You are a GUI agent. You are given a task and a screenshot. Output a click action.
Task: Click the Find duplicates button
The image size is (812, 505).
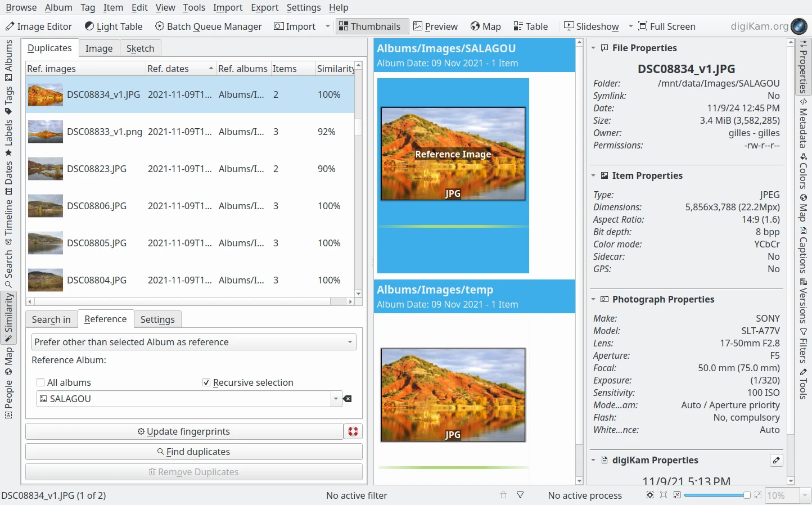(x=193, y=452)
